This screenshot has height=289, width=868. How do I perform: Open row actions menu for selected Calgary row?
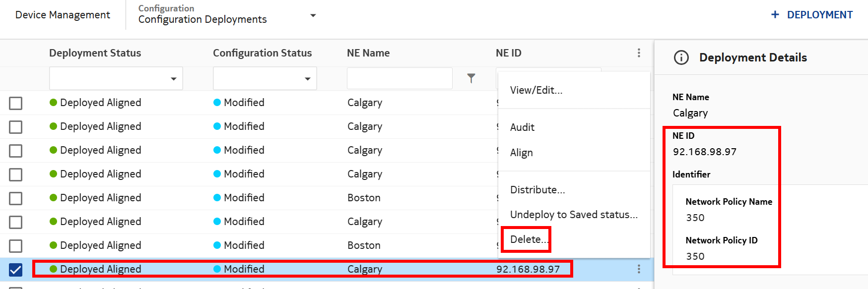pyautogui.click(x=639, y=269)
